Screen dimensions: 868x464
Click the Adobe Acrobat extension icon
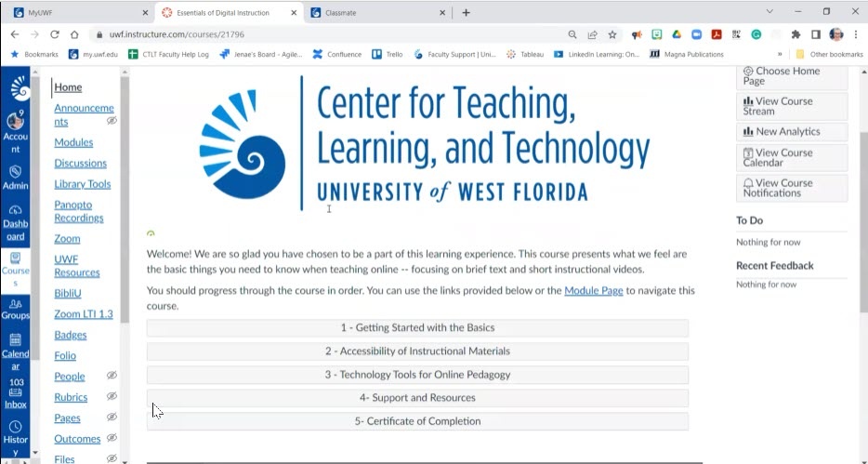click(x=717, y=34)
